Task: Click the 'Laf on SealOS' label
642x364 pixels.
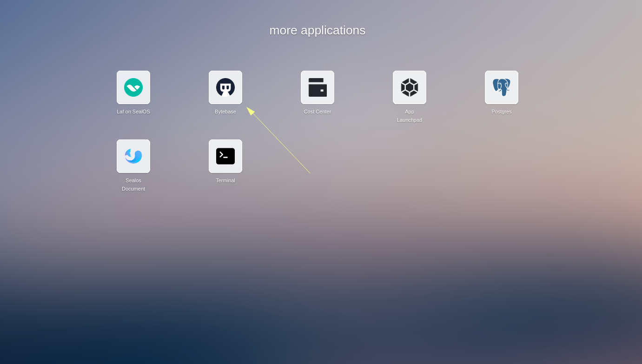Action: (133, 112)
